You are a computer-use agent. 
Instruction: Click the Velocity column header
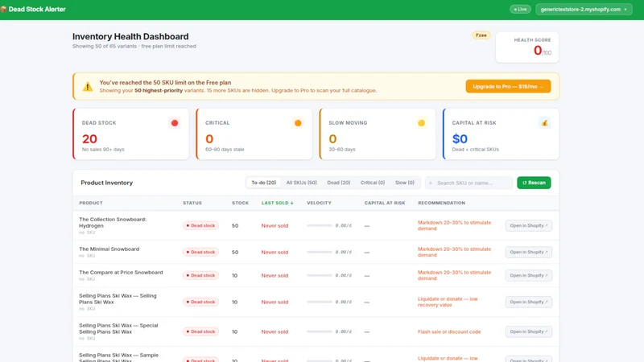point(319,203)
